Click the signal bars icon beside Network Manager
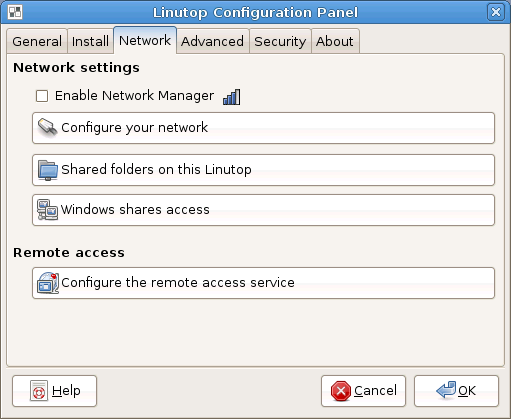Screen dimensions: 511x419 (x=231, y=97)
